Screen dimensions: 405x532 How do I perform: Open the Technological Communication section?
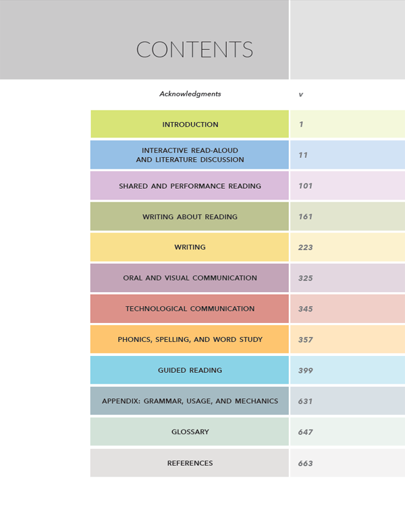tap(190, 309)
